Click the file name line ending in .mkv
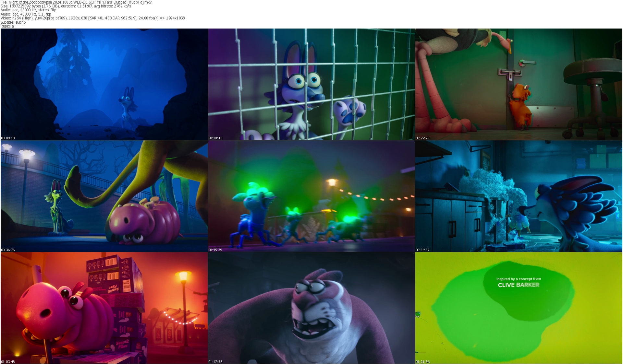 tap(76, 2)
